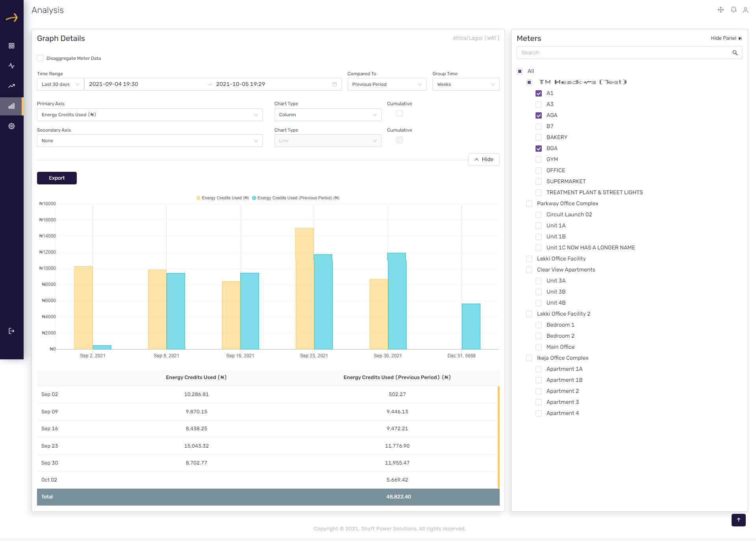Click the search magnifier icon in Meters
Viewport: 756px width, 541px height.
pos(735,53)
